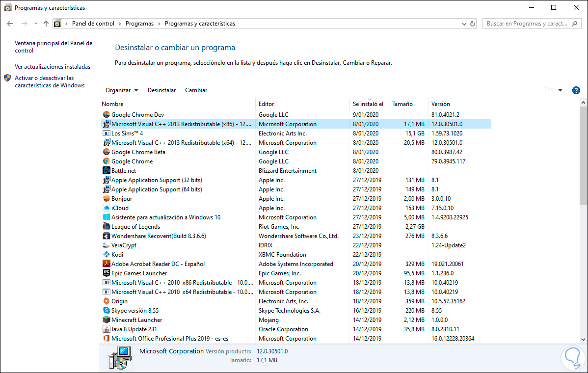Click the Epic Games Launcher icon
The height and width of the screenshot is (373, 588).
[107, 273]
